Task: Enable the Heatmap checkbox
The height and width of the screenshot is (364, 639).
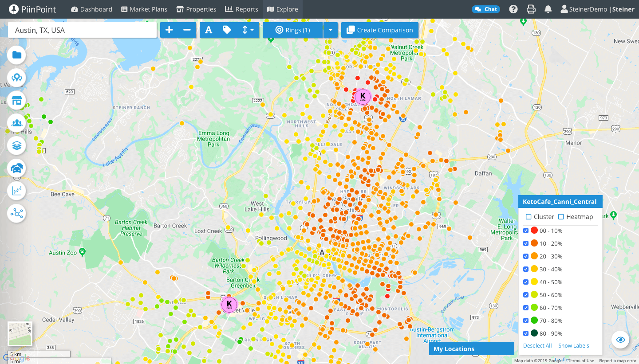Action: [x=561, y=217]
